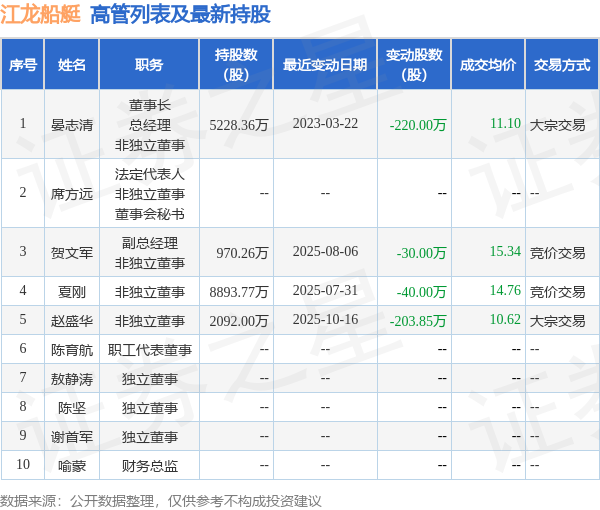The width and height of the screenshot is (600, 510).
Task: Click the name 敖静涛
Action: pos(72,378)
